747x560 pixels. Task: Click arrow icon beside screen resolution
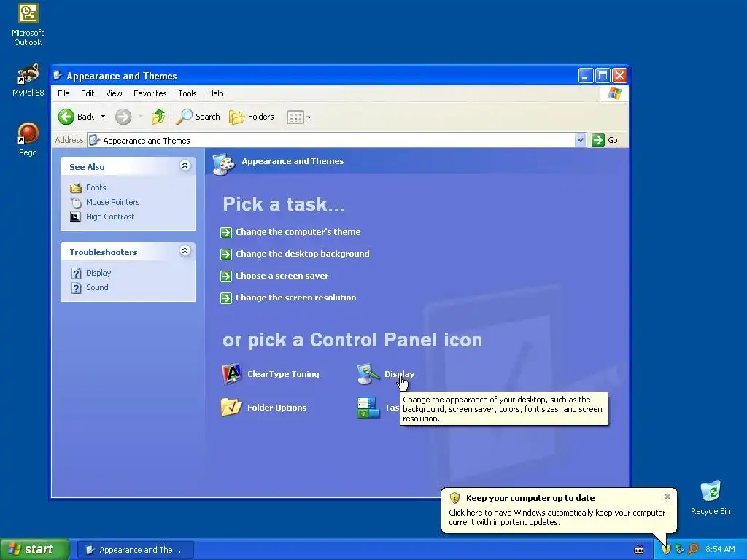[x=226, y=298]
